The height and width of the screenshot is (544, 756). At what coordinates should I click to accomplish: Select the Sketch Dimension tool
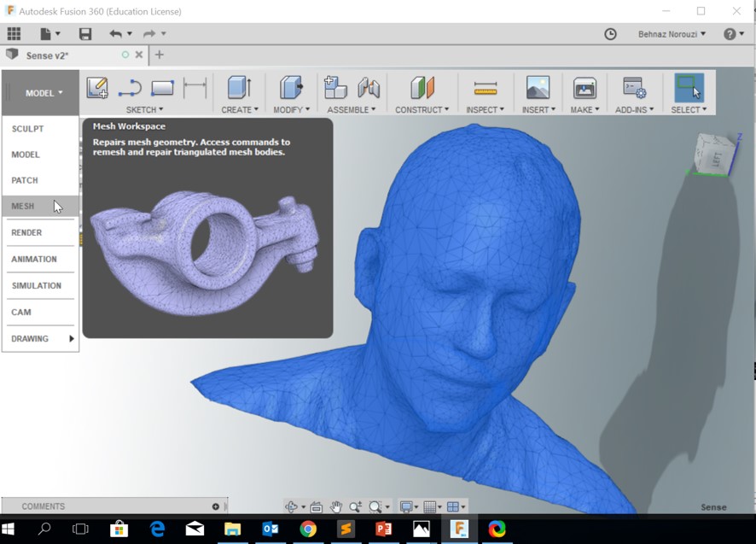point(195,88)
